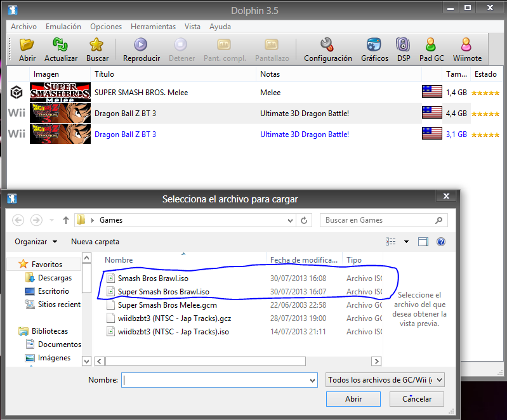Open the Emulación menu

pos(63,27)
